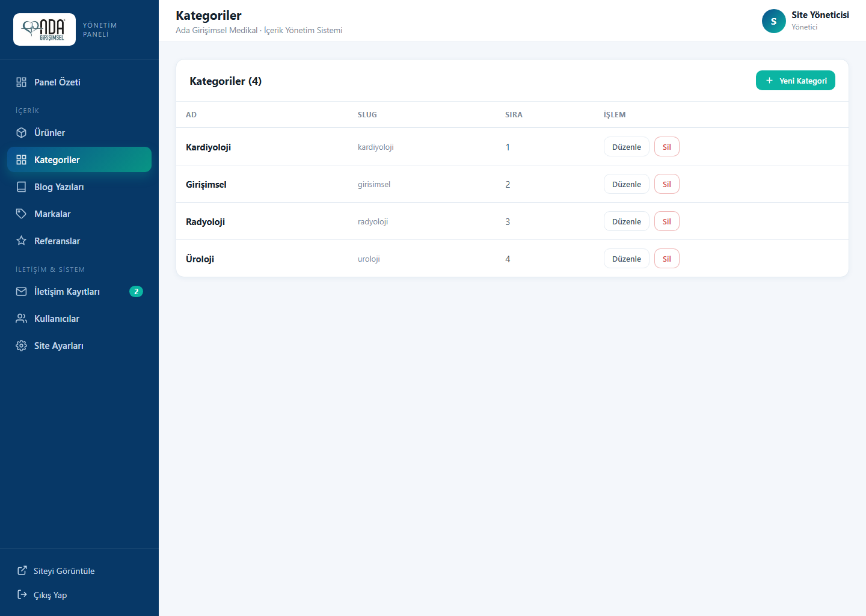Screen dimensions: 866x616
Task: Click the İŞLEM column header
Action: pos(615,115)
